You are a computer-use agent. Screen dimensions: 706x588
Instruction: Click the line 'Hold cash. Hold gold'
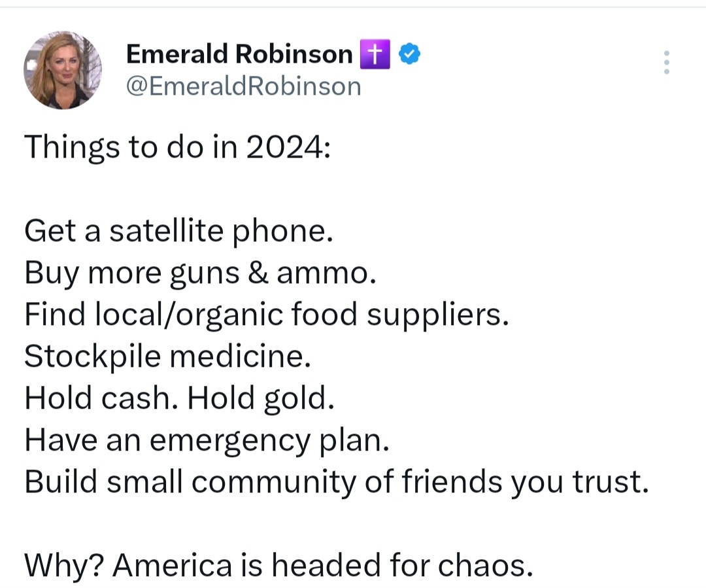coord(180,398)
